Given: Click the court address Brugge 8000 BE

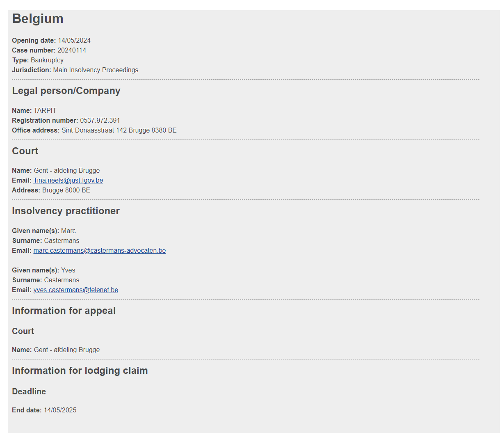Looking at the screenshot, I should 66,190.
